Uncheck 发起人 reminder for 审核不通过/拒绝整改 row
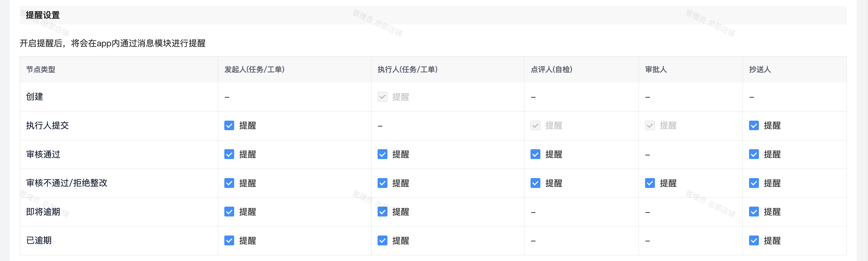This screenshot has height=261, width=868. (x=229, y=184)
